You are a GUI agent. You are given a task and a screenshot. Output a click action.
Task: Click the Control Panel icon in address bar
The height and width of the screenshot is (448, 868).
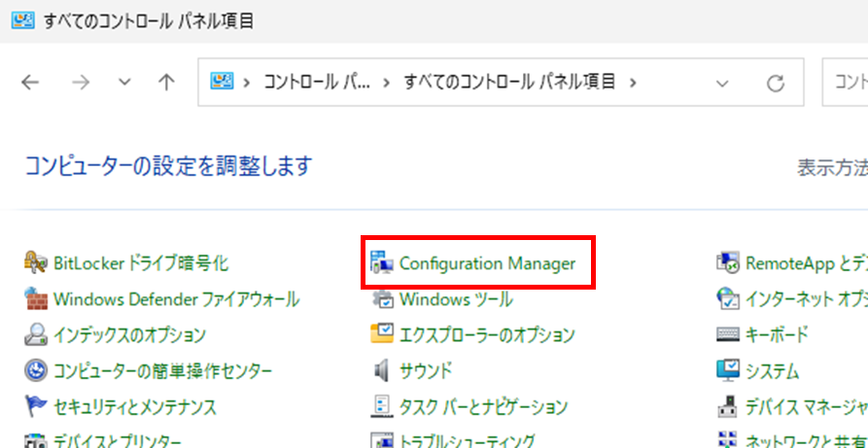click(x=222, y=83)
